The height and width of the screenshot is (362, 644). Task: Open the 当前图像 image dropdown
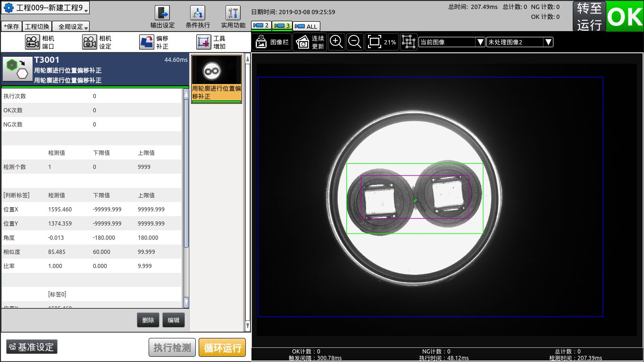[x=452, y=42]
